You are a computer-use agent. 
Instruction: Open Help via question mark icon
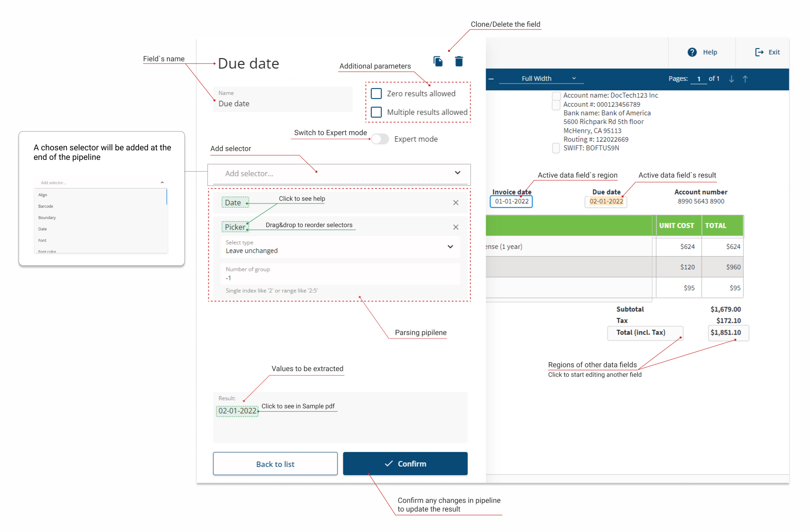pyautogui.click(x=692, y=52)
